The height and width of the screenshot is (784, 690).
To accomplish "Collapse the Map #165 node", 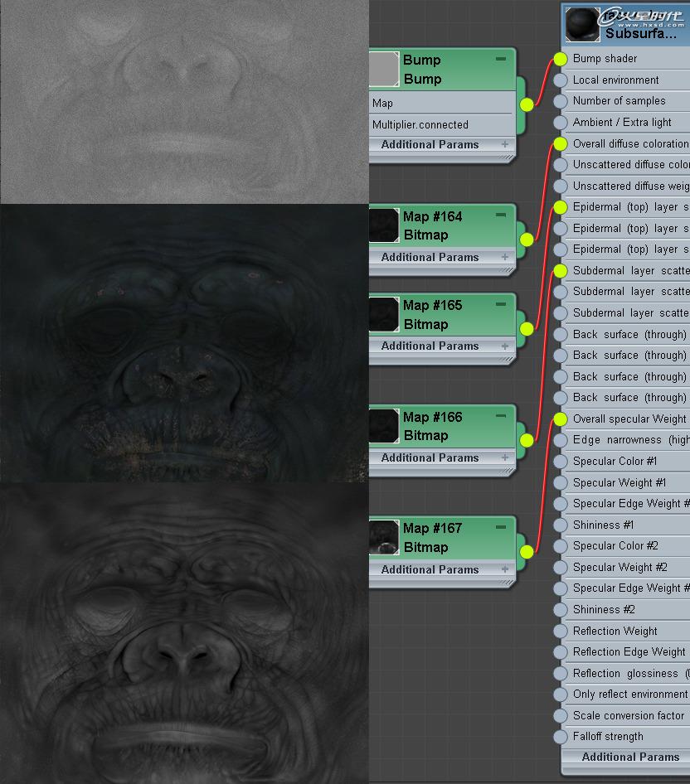I will pos(501,304).
